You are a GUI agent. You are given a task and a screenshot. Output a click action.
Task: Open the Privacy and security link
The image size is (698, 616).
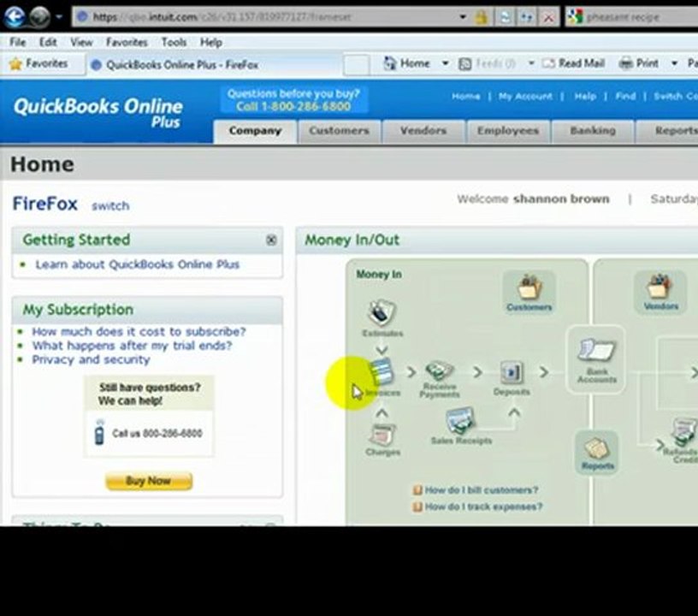coord(91,359)
